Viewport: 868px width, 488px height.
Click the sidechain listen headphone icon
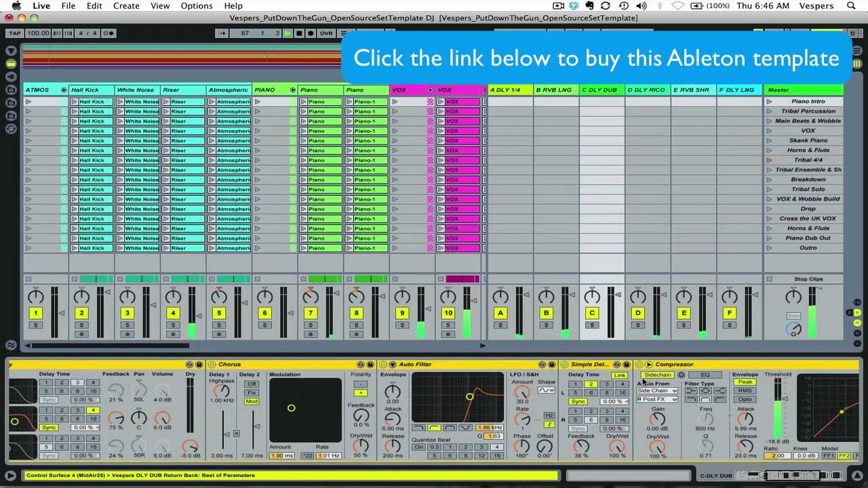(x=682, y=375)
